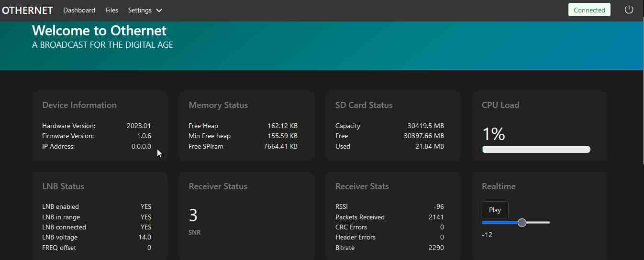The width and height of the screenshot is (644, 260).
Task: Click the Bitrate value in Receiver Stats
Action: (435, 248)
